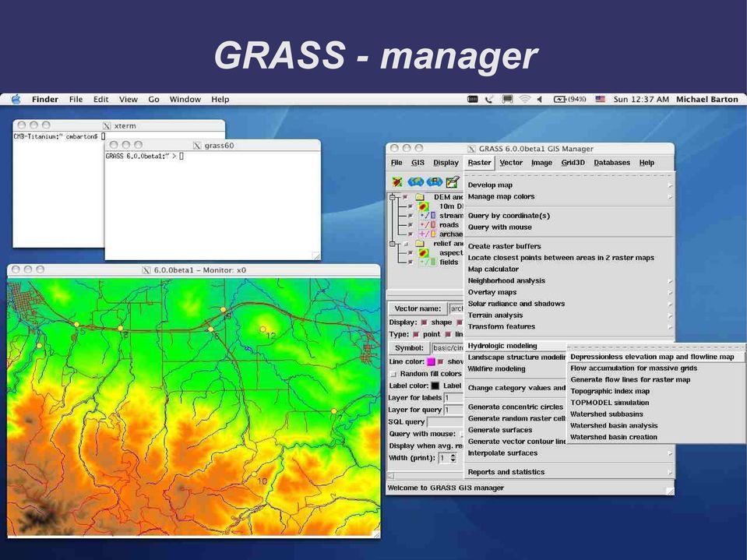
Task: Expand the Reports and statistics submenu
Action: [569, 472]
